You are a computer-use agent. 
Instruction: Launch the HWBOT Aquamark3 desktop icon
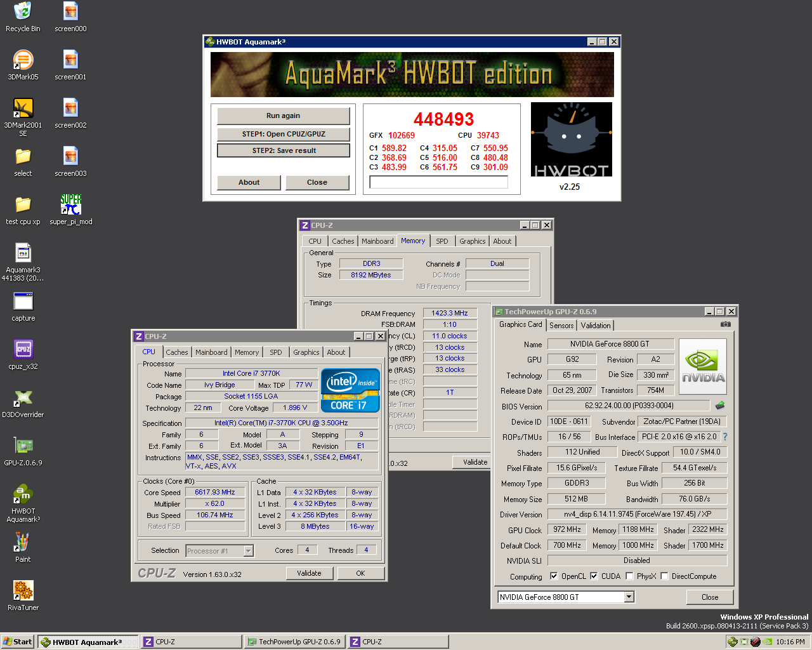point(23,503)
